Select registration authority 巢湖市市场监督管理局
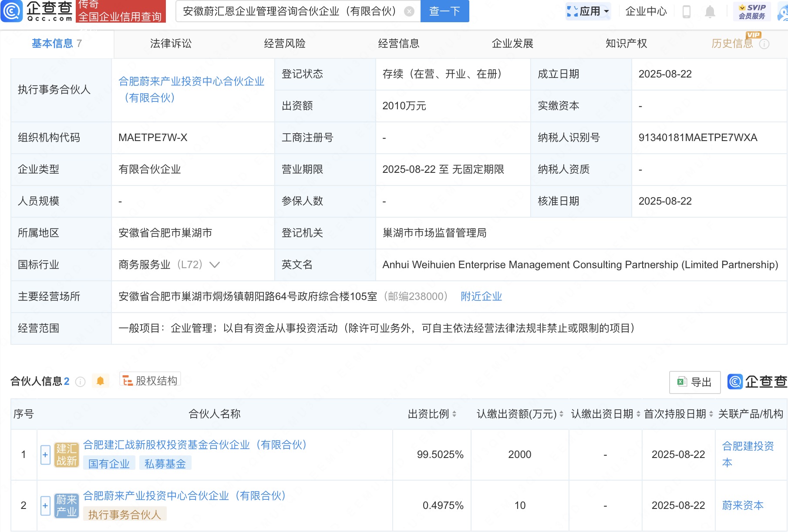This screenshot has height=532, width=788. tap(434, 233)
